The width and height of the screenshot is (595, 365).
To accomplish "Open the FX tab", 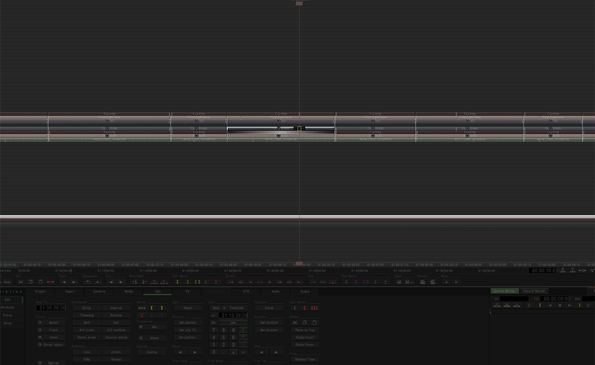I will (187, 291).
